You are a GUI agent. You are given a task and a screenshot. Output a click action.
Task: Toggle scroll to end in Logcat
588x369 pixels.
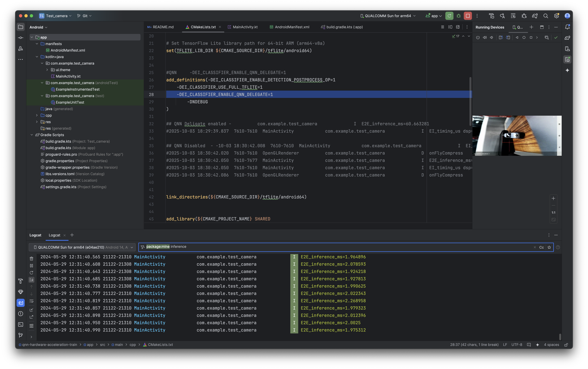31,280
